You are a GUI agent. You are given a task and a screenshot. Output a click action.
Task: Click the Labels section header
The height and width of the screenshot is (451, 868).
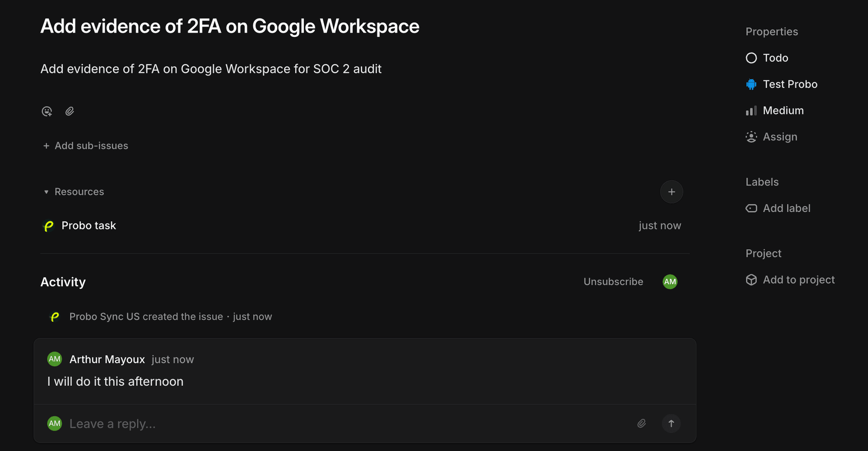tap(762, 182)
